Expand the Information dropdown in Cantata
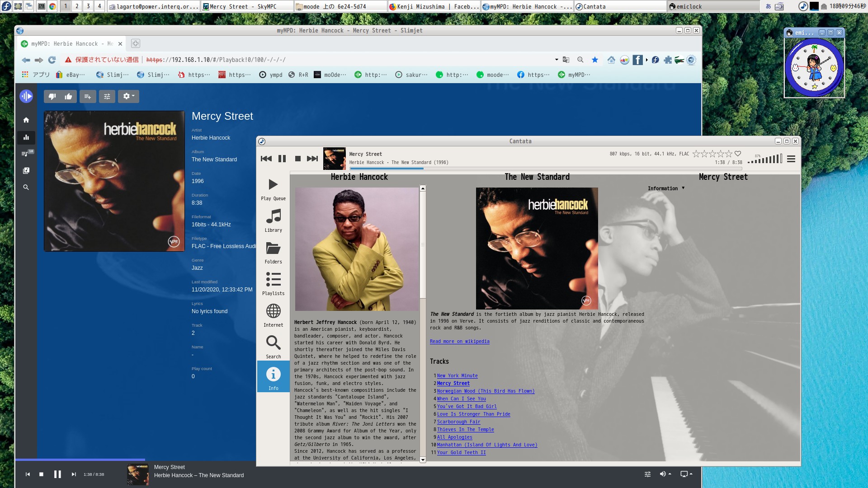The image size is (868, 488). point(666,188)
